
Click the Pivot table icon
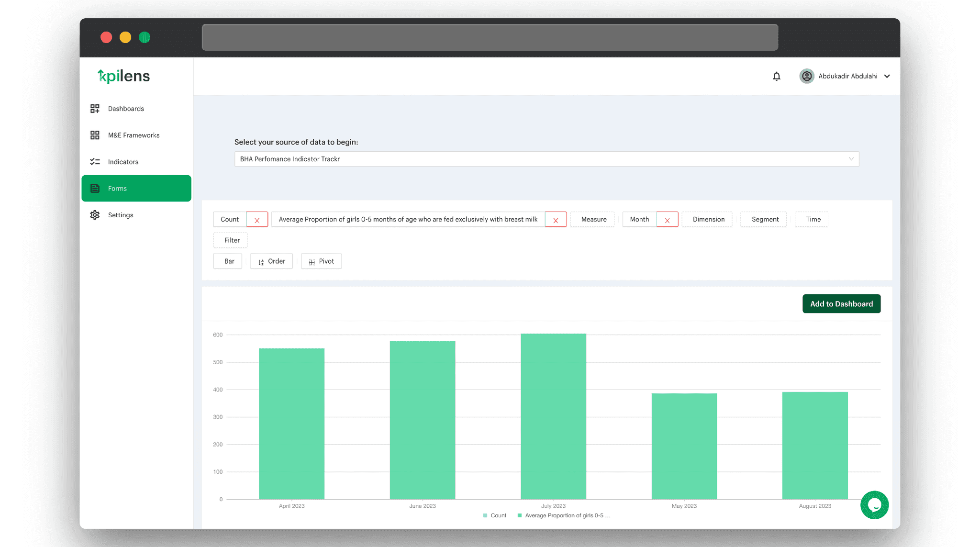(312, 262)
